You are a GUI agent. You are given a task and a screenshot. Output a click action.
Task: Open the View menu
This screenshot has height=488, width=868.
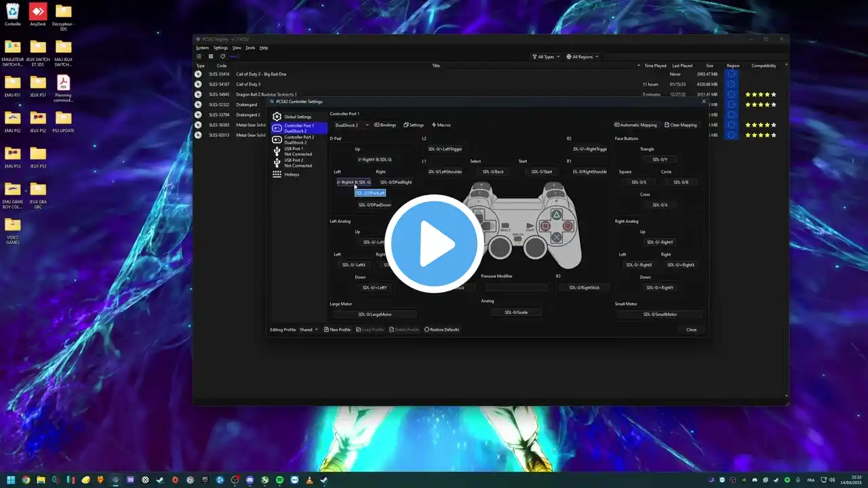pos(237,48)
